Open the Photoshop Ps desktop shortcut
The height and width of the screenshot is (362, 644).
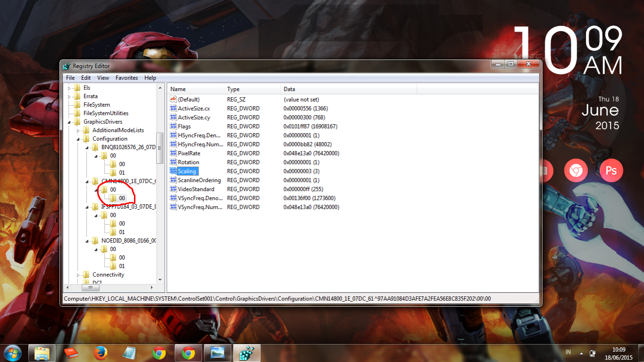611,171
